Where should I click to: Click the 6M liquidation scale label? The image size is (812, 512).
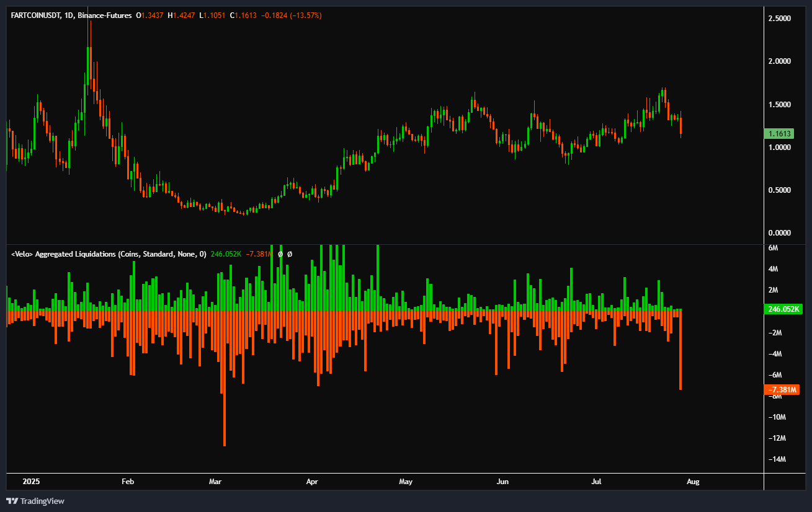click(x=773, y=248)
